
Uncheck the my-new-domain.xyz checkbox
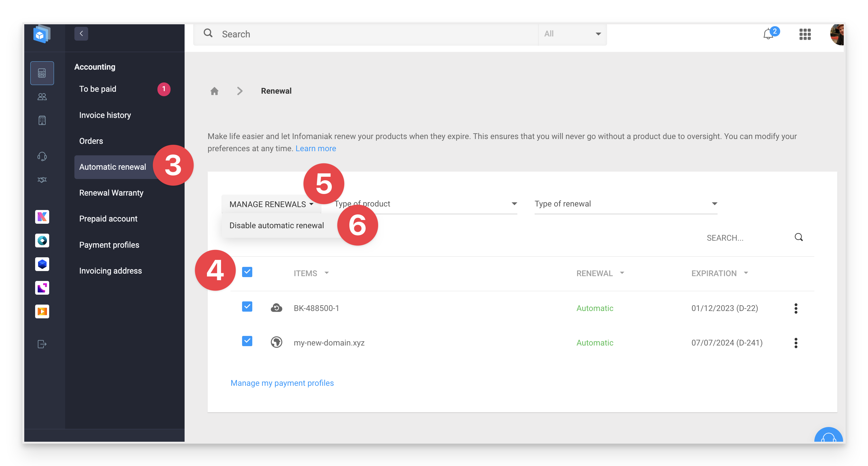click(247, 341)
